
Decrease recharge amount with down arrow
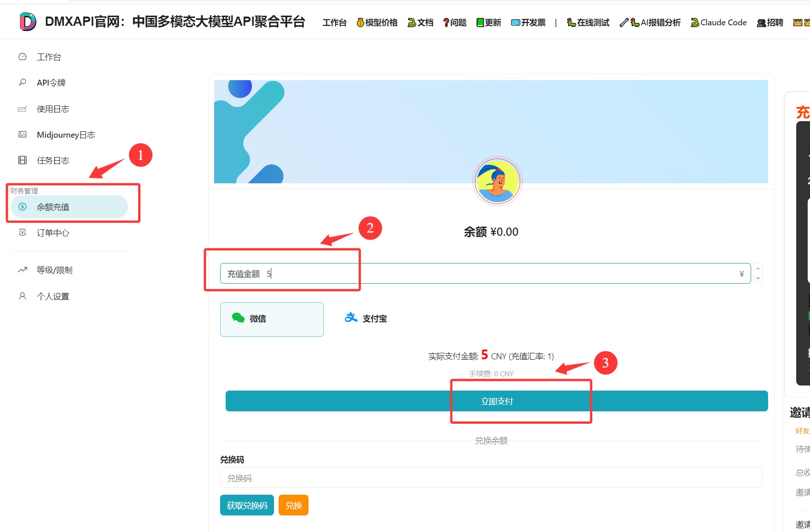pyautogui.click(x=758, y=278)
